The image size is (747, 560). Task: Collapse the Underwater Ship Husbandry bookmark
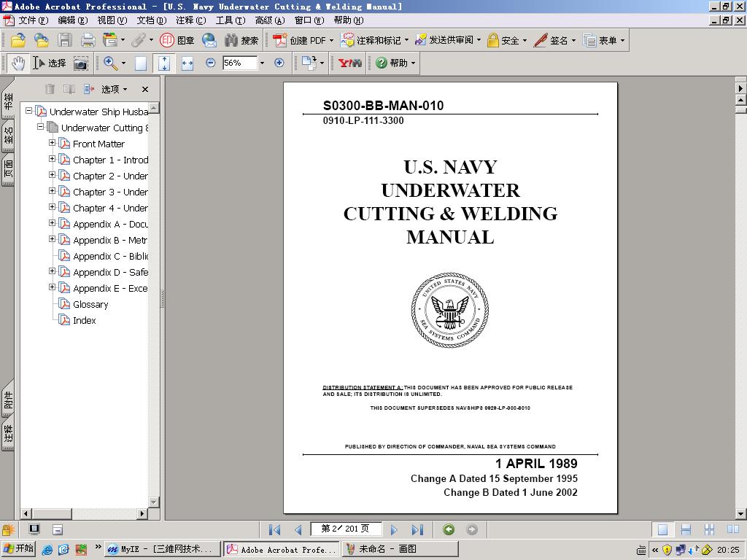[x=28, y=111]
